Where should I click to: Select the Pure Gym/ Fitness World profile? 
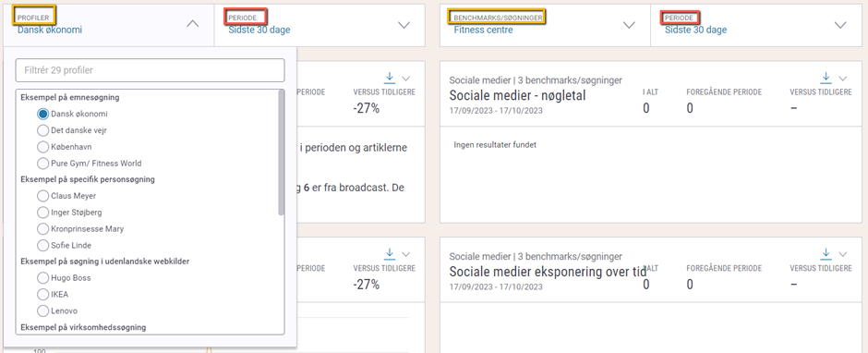point(42,163)
